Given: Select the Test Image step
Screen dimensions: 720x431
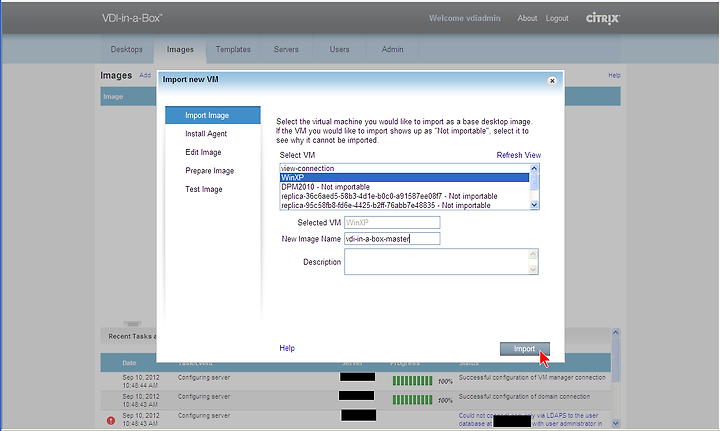Looking at the screenshot, I should [x=204, y=189].
